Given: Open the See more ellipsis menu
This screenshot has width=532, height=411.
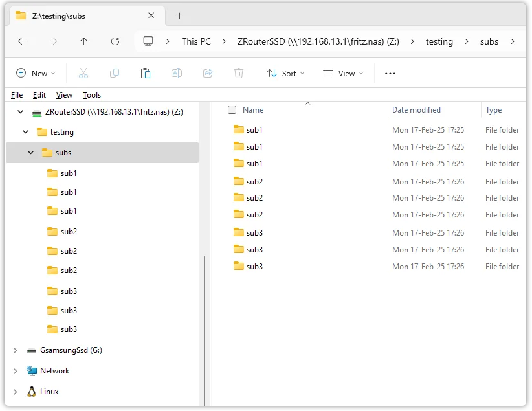Looking at the screenshot, I should pyautogui.click(x=390, y=73).
